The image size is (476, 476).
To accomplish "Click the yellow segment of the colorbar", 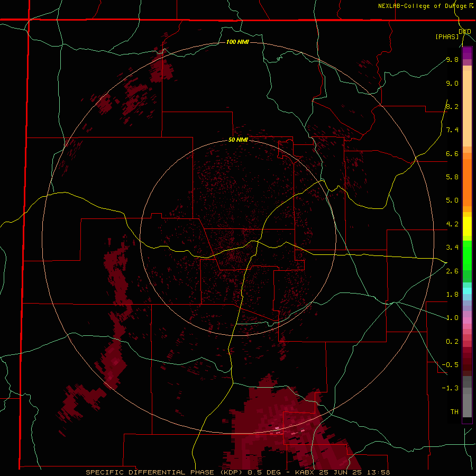I will point(467,226).
